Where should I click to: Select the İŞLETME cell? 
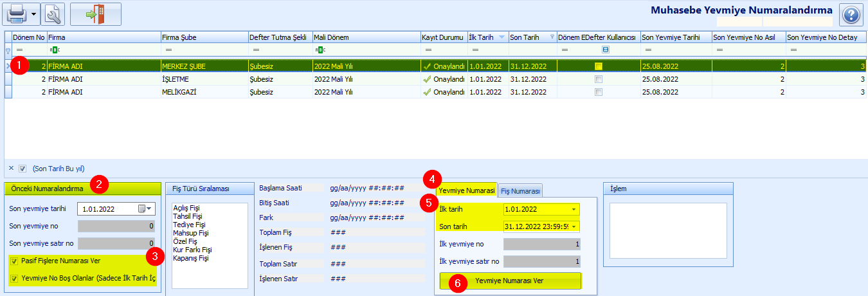[x=204, y=79]
